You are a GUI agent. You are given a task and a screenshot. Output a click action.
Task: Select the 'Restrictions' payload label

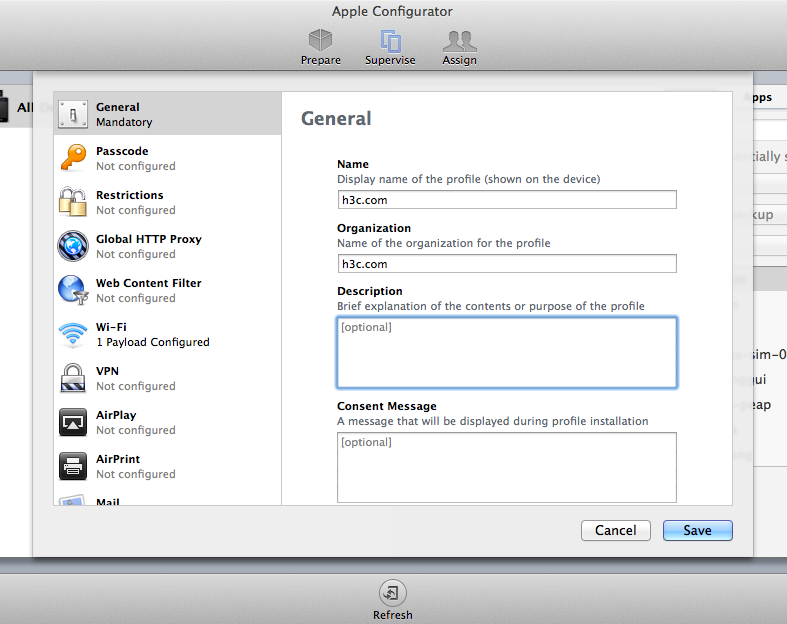[129, 195]
